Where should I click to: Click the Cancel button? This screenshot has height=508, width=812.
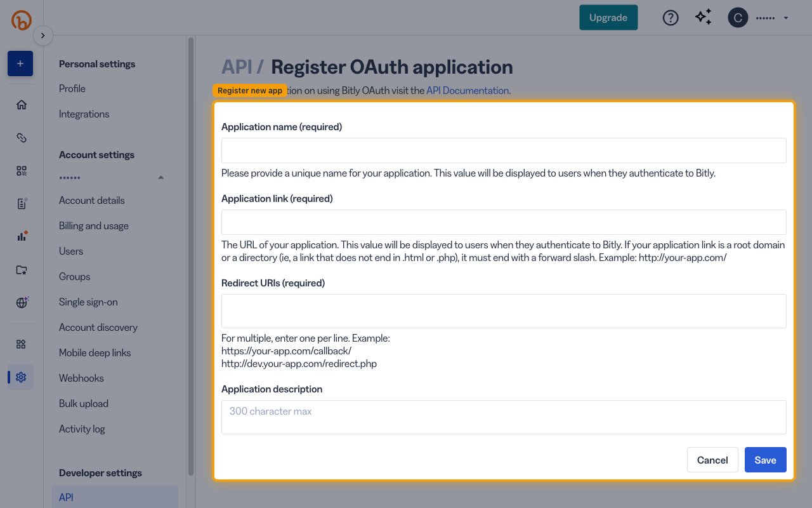[x=712, y=460]
